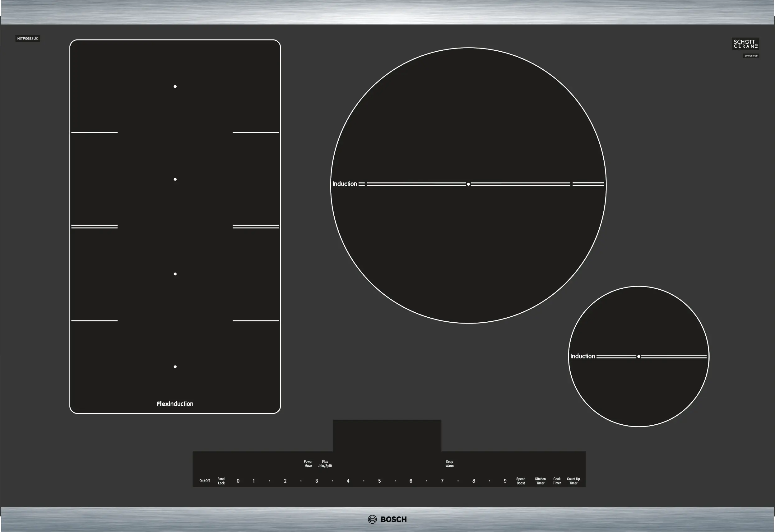Click the FlexInduction zone label
This screenshot has height=532, width=775.
pyautogui.click(x=175, y=404)
